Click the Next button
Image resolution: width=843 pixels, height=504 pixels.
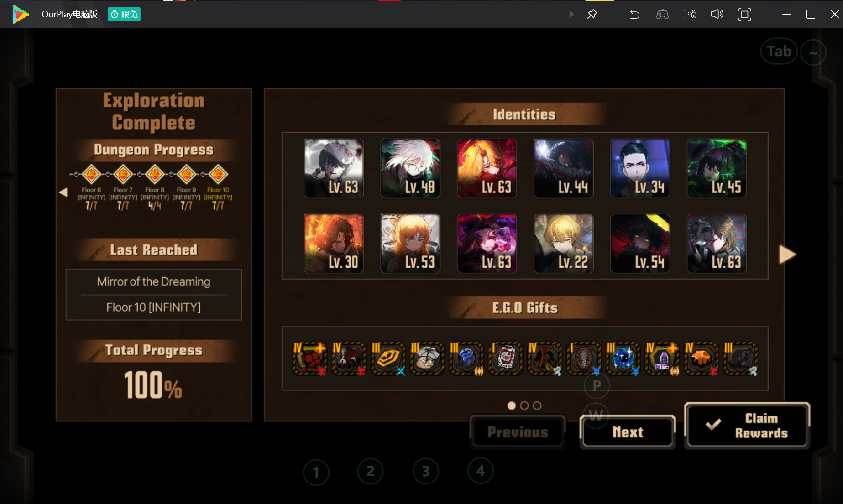pyautogui.click(x=628, y=431)
